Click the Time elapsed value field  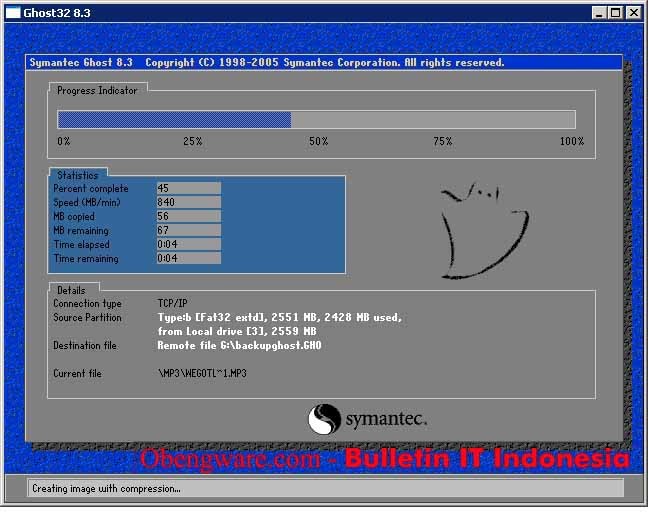pos(188,244)
